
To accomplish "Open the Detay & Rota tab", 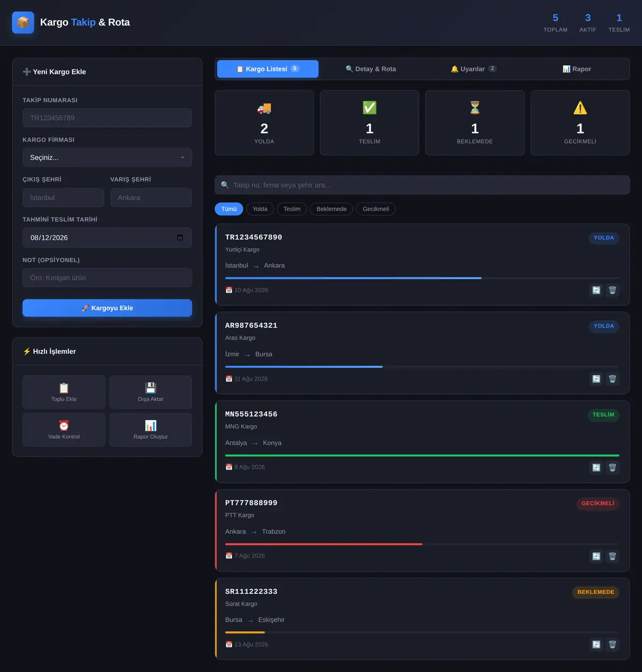I will 371,69.
